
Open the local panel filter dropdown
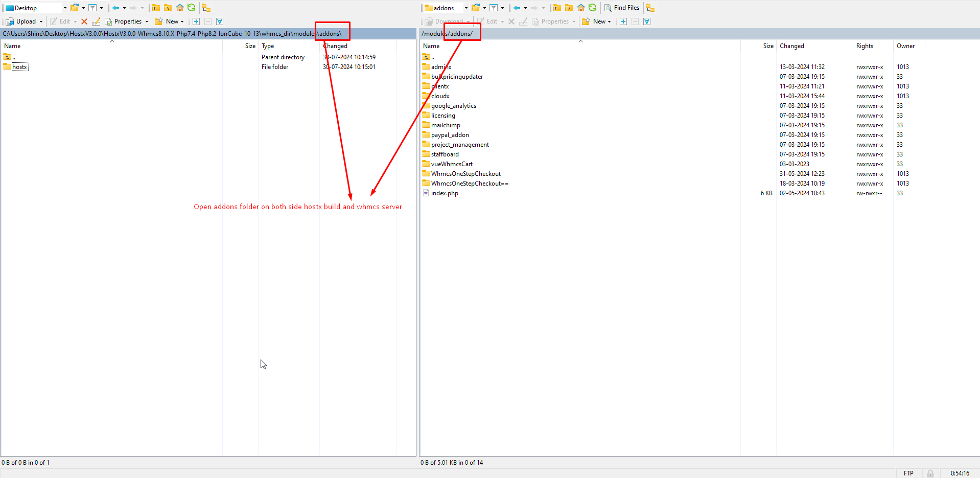coord(101,8)
